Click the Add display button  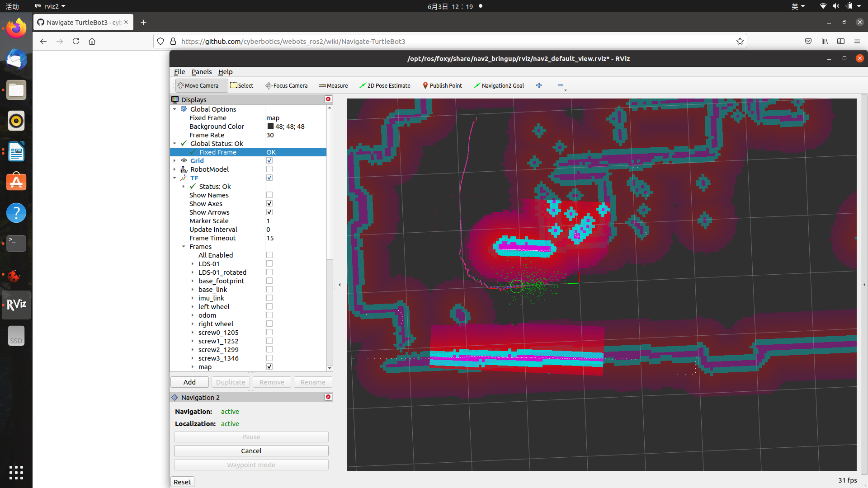click(189, 382)
